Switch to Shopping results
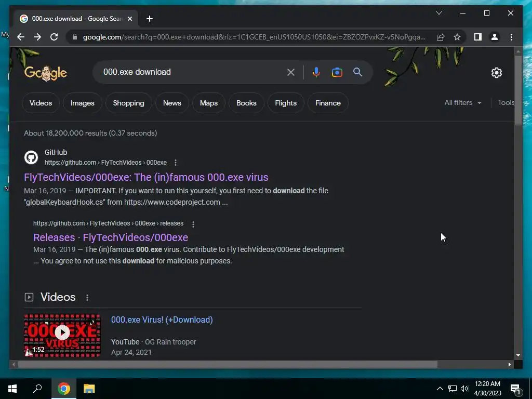Screen dimensions: 532x399 click(x=129, y=103)
